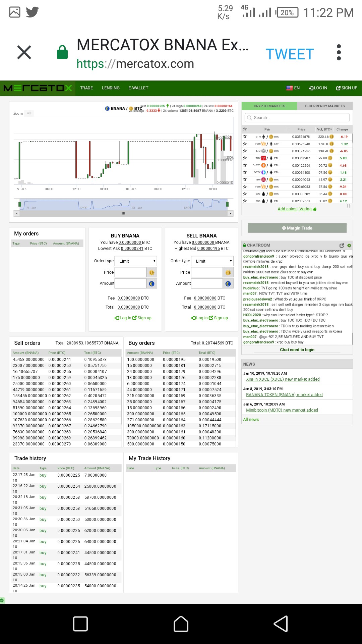Open chatroom settings gear icon

[349, 245]
